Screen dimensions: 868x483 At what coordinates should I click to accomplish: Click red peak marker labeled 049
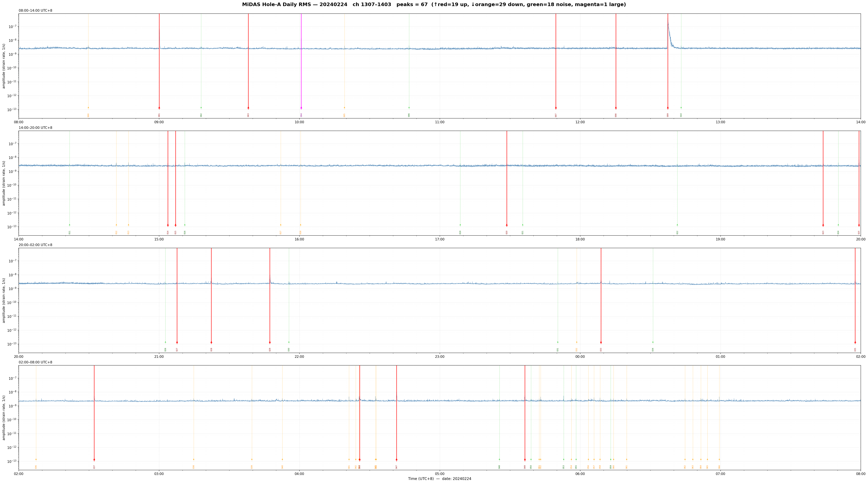click(x=525, y=459)
